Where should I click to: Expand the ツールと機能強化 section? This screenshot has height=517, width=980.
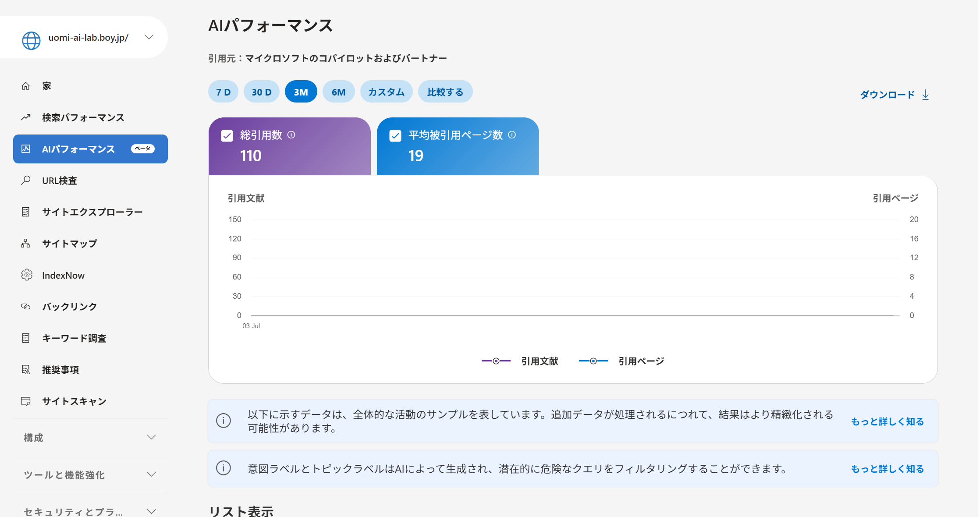pyautogui.click(x=90, y=475)
